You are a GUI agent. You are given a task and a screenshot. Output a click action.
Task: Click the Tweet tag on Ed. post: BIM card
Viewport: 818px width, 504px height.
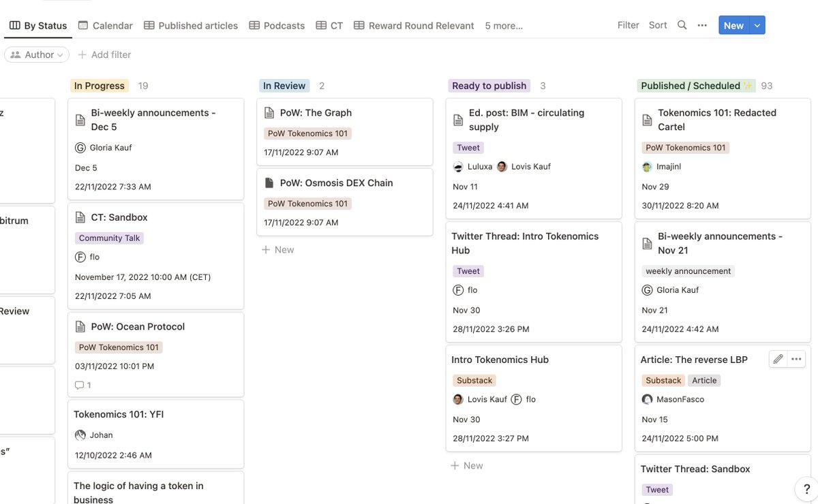pyautogui.click(x=468, y=148)
